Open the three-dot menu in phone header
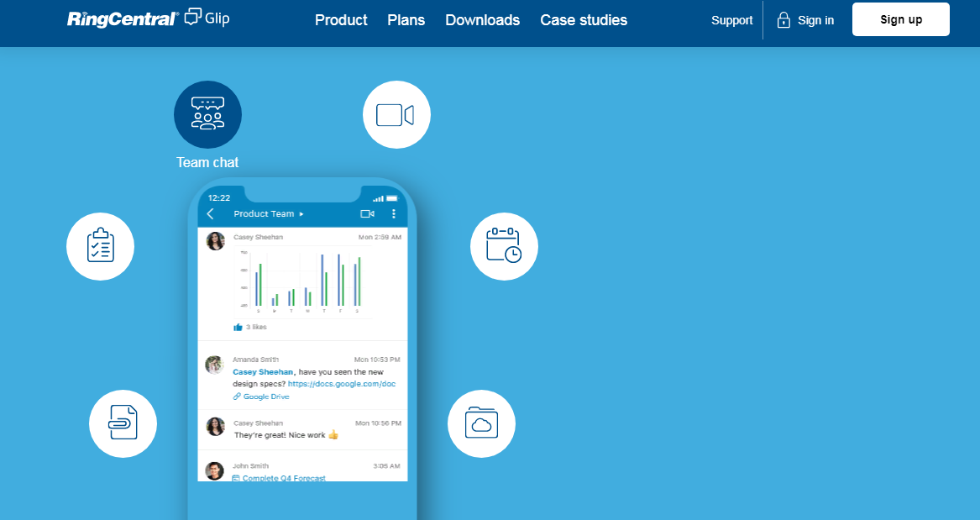Image resolution: width=980 pixels, height=520 pixels. pyautogui.click(x=393, y=213)
